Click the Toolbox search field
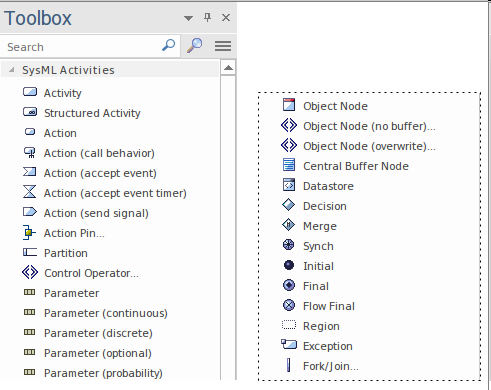Viewport: 491px width, 390px height. pyautogui.click(x=90, y=47)
